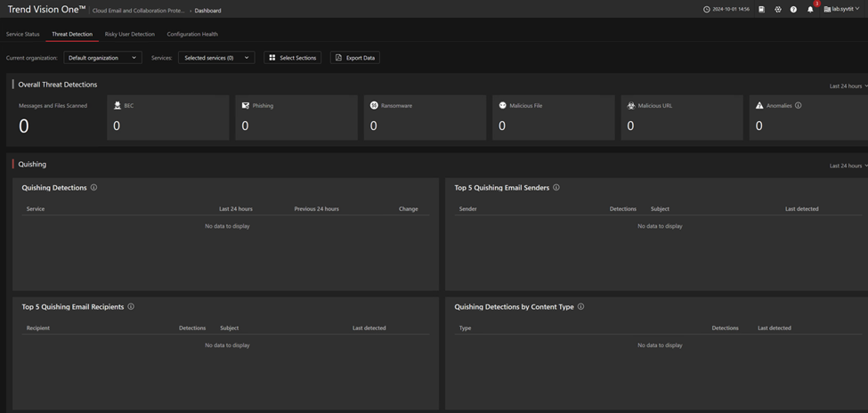This screenshot has width=868, height=413.
Task: Click the Phishing envelope icon
Action: pos(246,105)
